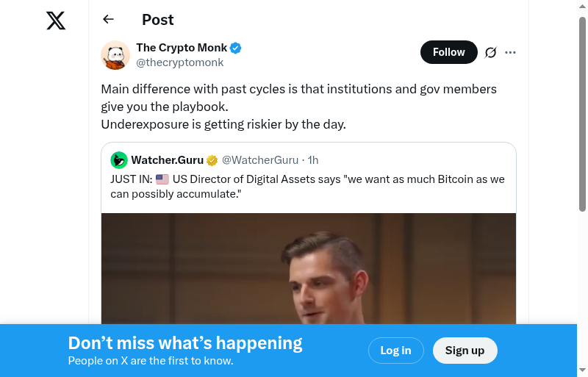Open The Crypto Monk's profile avatar

(x=115, y=55)
